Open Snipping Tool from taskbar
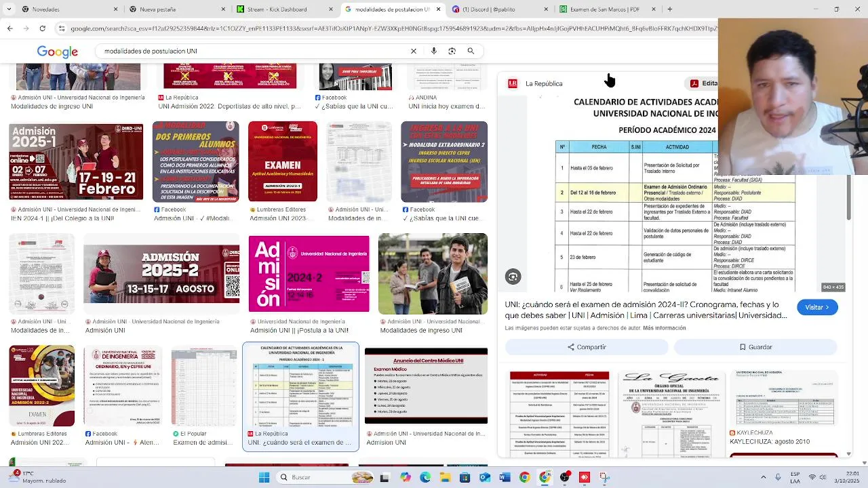The height and width of the screenshot is (488, 868). [x=604, y=477]
